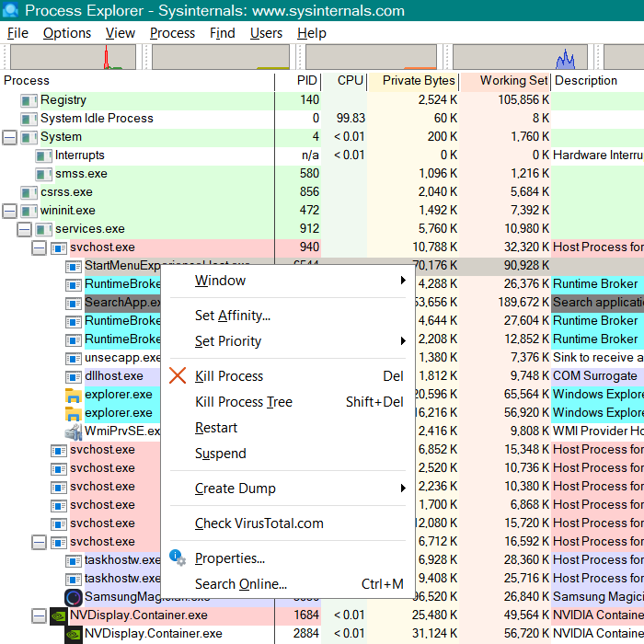Image resolution: width=644 pixels, height=644 pixels.
Task: Choose Search Online menu entry
Action: pyautogui.click(x=287, y=583)
